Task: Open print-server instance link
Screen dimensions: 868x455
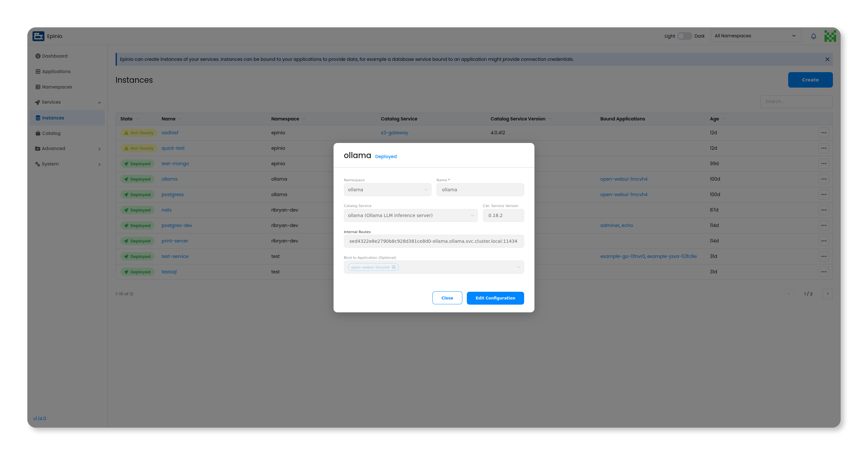Action: (x=175, y=241)
